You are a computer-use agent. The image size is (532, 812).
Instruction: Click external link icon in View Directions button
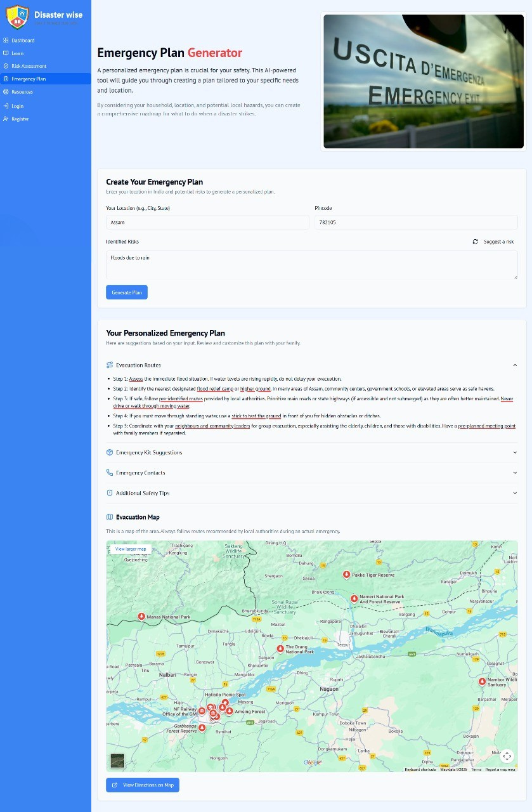pos(115,785)
